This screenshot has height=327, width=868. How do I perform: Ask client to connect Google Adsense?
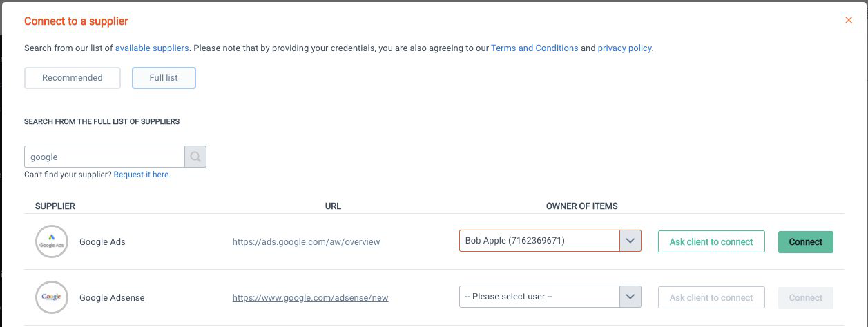pyautogui.click(x=711, y=298)
